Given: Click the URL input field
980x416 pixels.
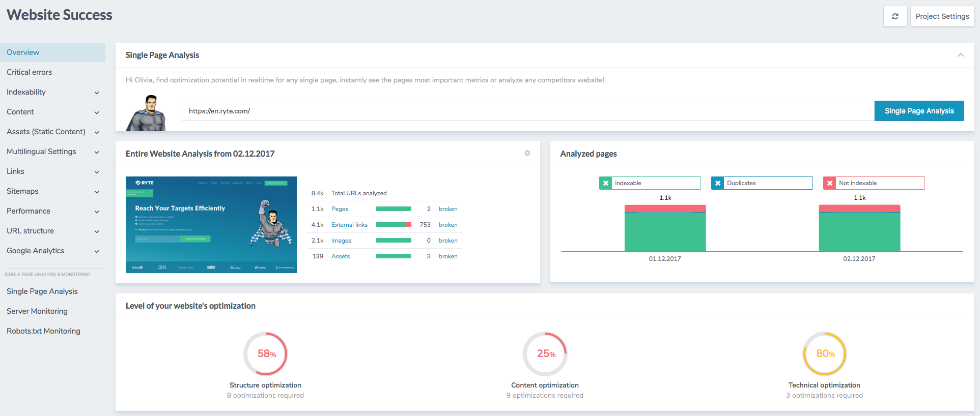Looking at the screenshot, I should click(x=528, y=111).
